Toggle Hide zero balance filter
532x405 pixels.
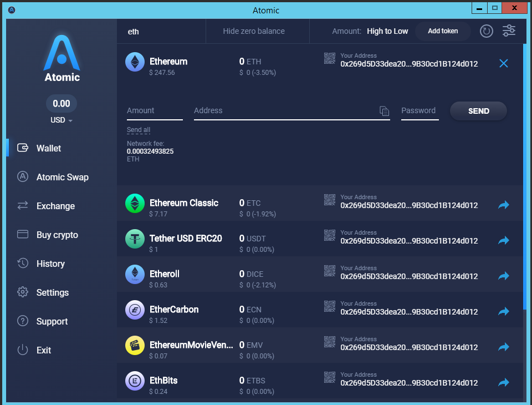click(x=254, y=31)
